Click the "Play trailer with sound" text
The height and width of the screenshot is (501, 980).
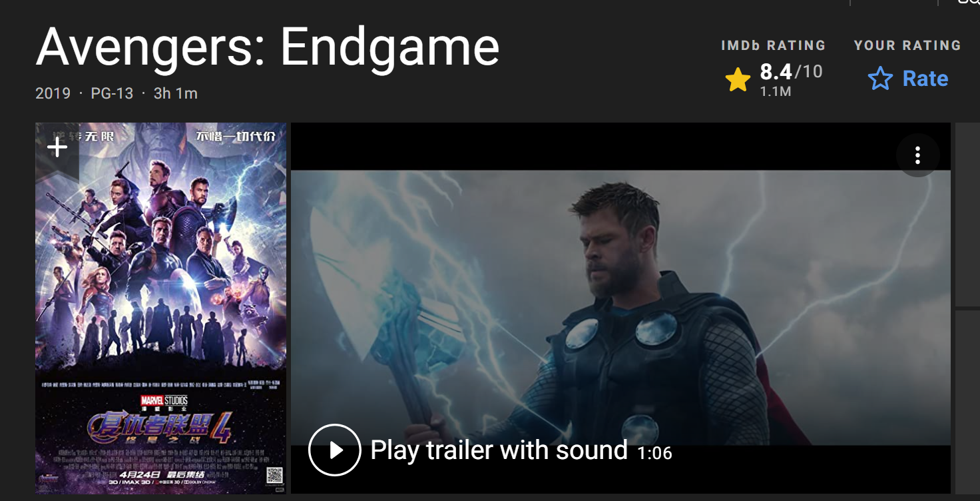499,450
